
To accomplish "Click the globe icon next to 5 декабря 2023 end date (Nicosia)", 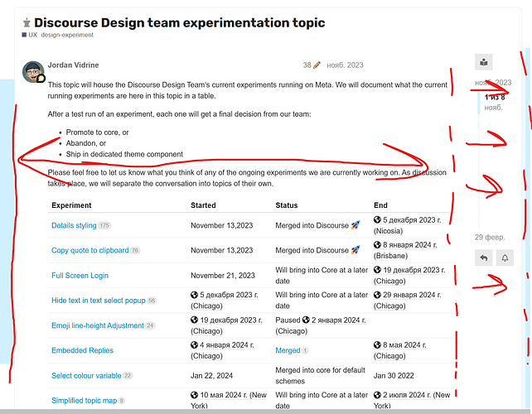I will pyautogui.click(x=377, y=219).
